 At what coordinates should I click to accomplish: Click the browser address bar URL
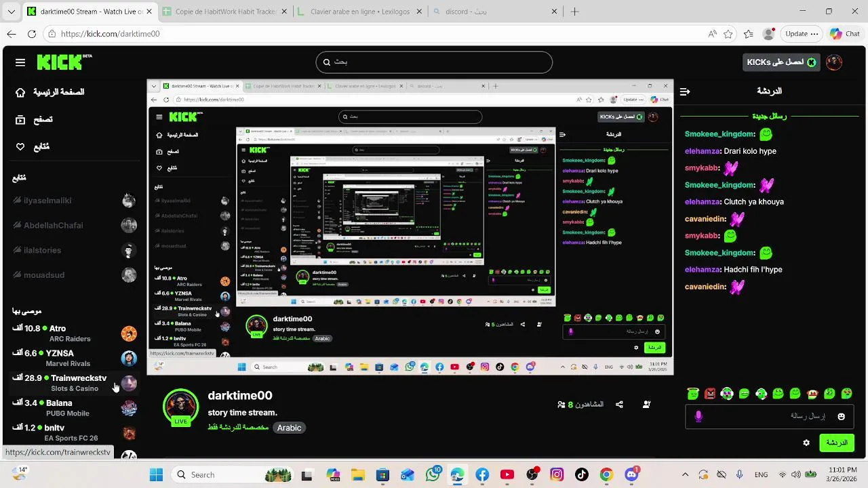(x=111, y=34)
